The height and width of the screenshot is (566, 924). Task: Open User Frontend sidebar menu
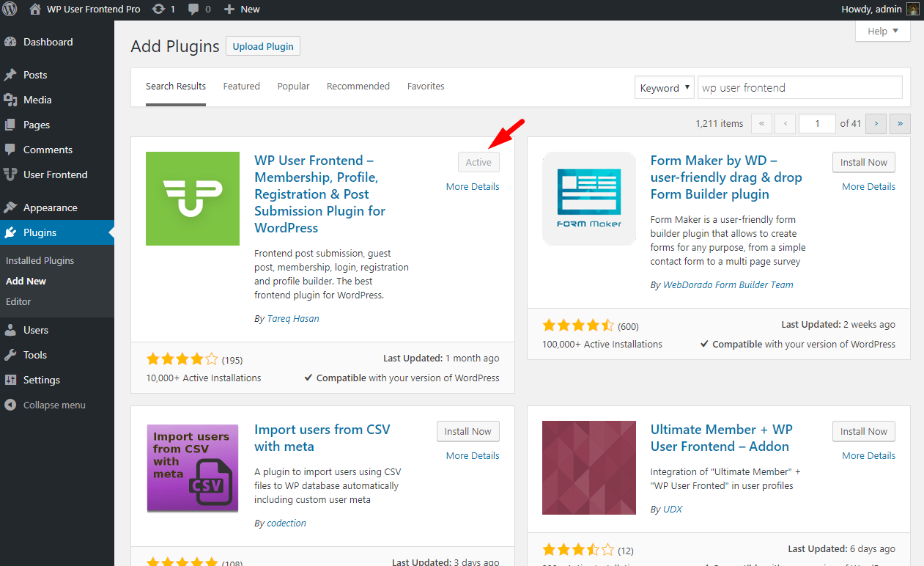pyautogui.click(x=57, y=174)
